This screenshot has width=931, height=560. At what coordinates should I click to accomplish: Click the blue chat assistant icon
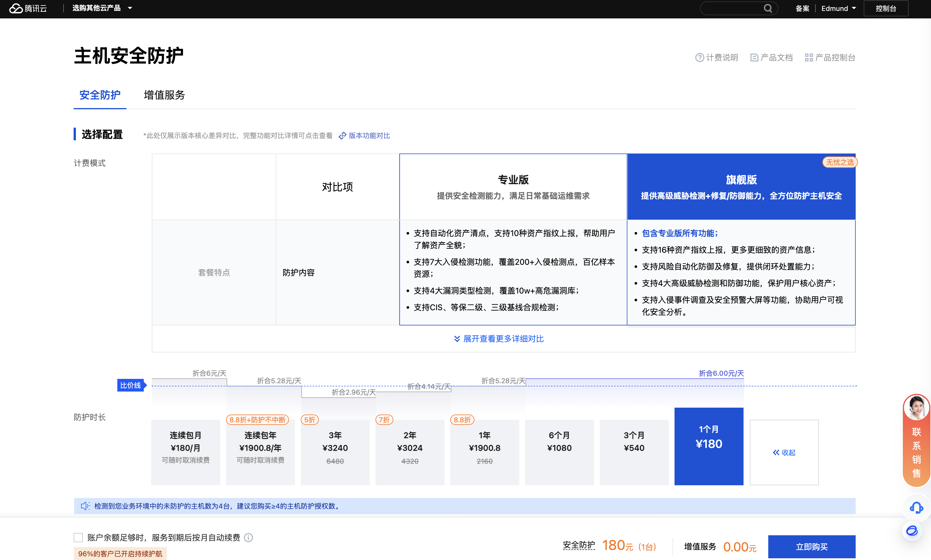pos(912,531)
